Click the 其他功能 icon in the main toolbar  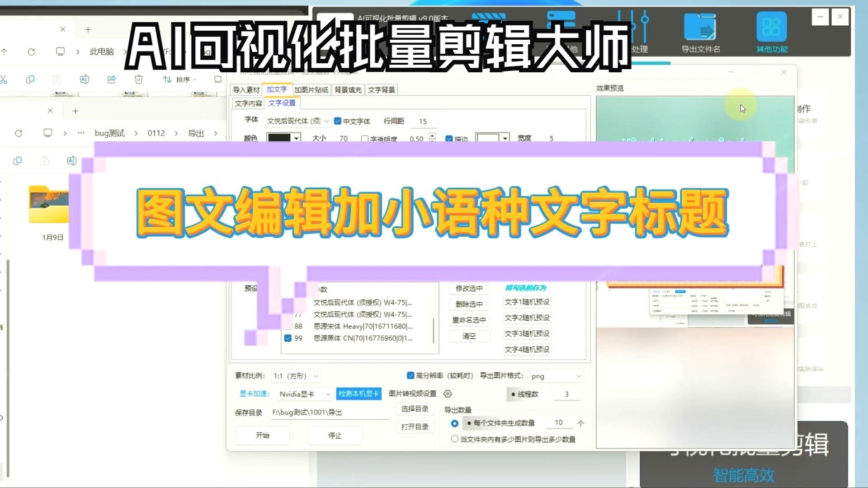pos(772,33)
